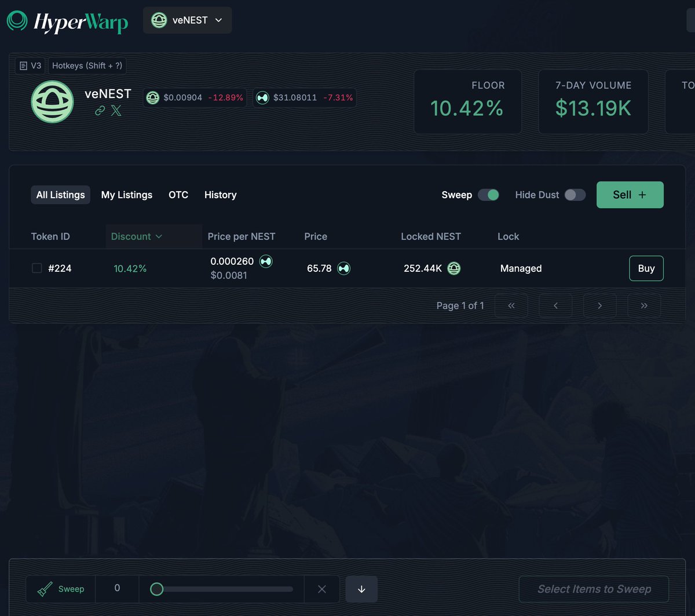Click the $0.0081 price per NEST

pos(229,275)
